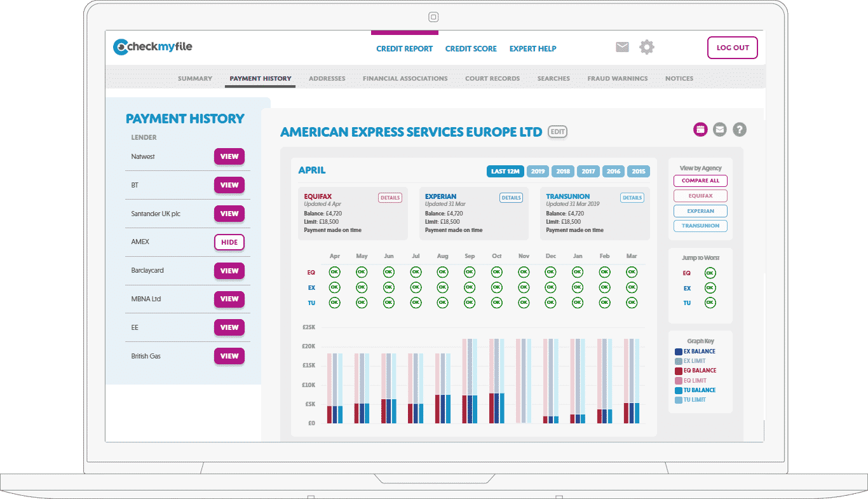The height and width of the screenshot is (499, 868).
Task: Click EQ OK status for Dec
Action: tap(550, 272)
